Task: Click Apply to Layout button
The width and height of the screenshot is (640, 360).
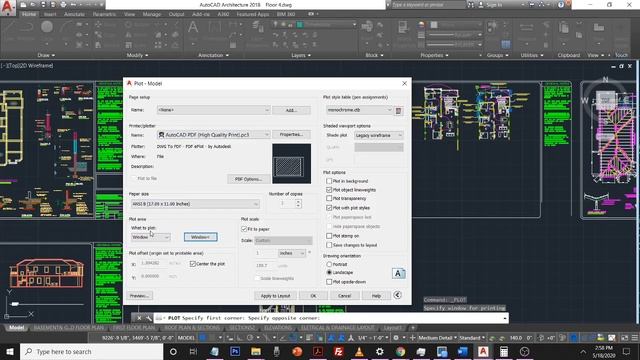Action: pyautogui.click(x=275, y=296)
